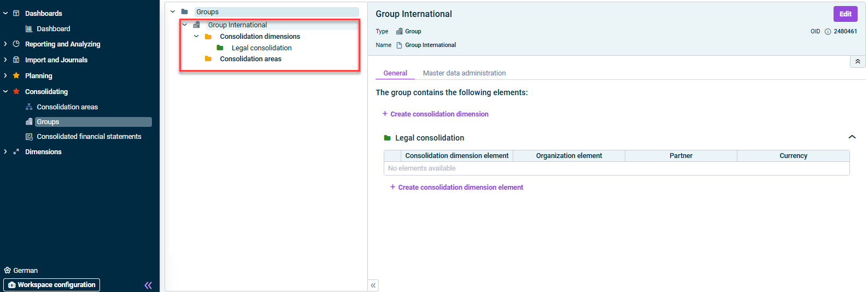Collapse the Consolidation dimensions tree node
Viewport: 868px width, 292px height.
(x=196, y=36)
